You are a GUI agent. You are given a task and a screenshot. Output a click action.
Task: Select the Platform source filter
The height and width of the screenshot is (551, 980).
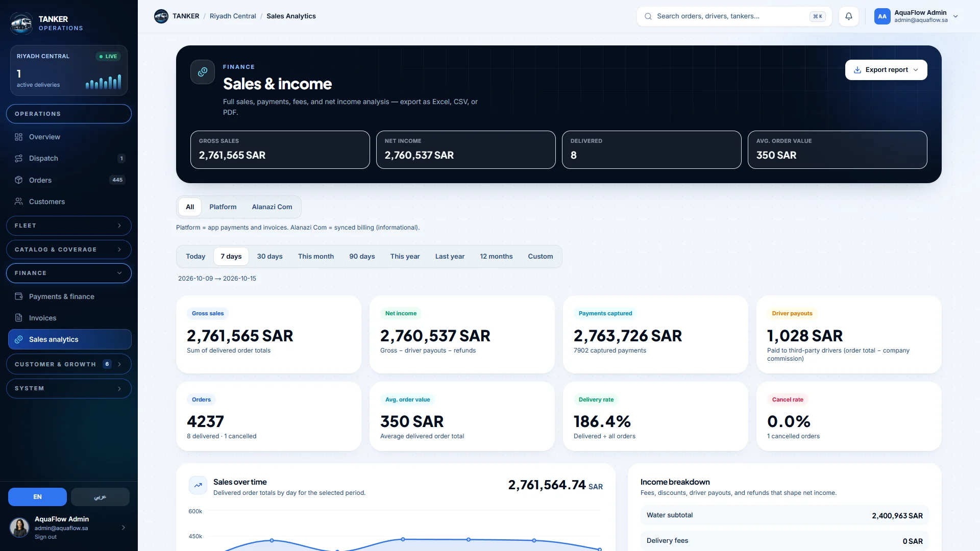(223, 207)
